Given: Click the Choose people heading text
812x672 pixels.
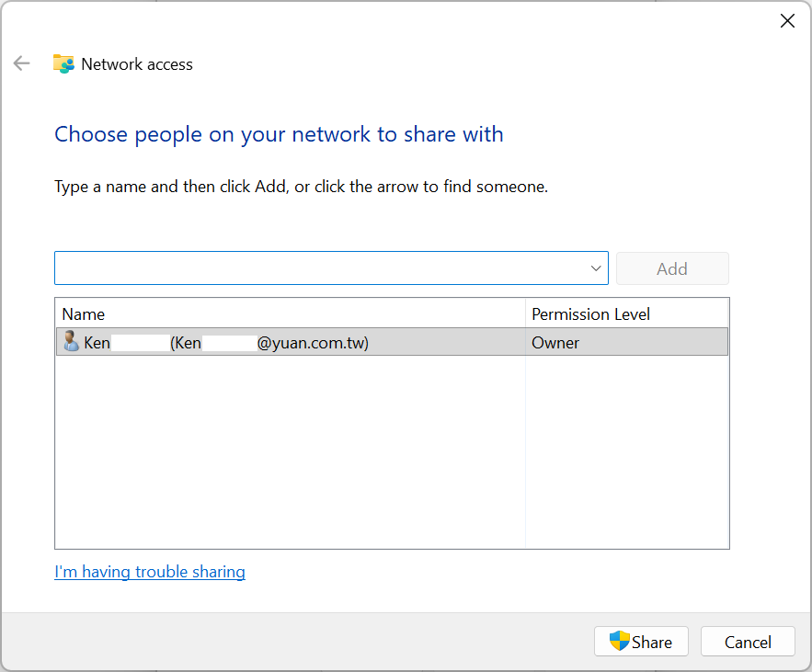Looking at the screenshot, I should (279, 134).
